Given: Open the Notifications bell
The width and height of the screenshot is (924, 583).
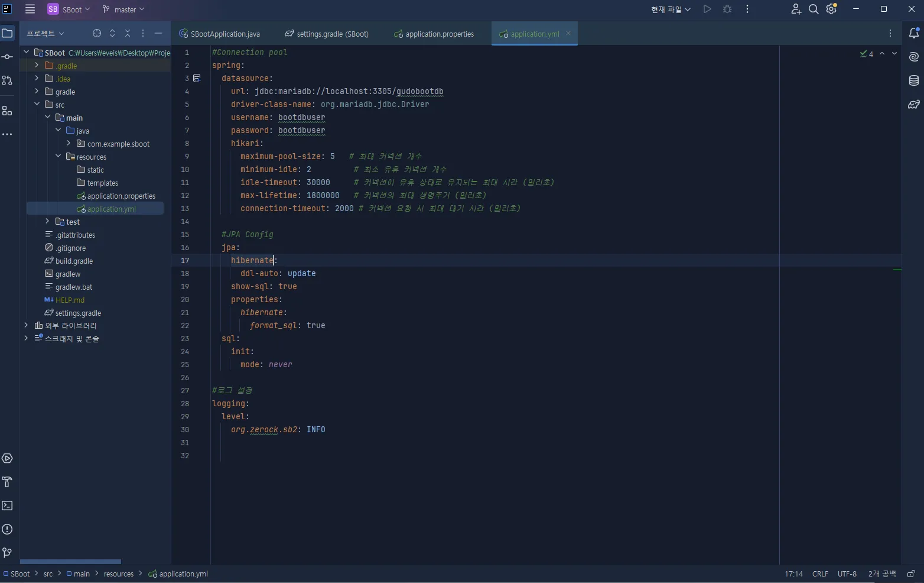Looking at the screenshot, I should click(x=914, y=33).
